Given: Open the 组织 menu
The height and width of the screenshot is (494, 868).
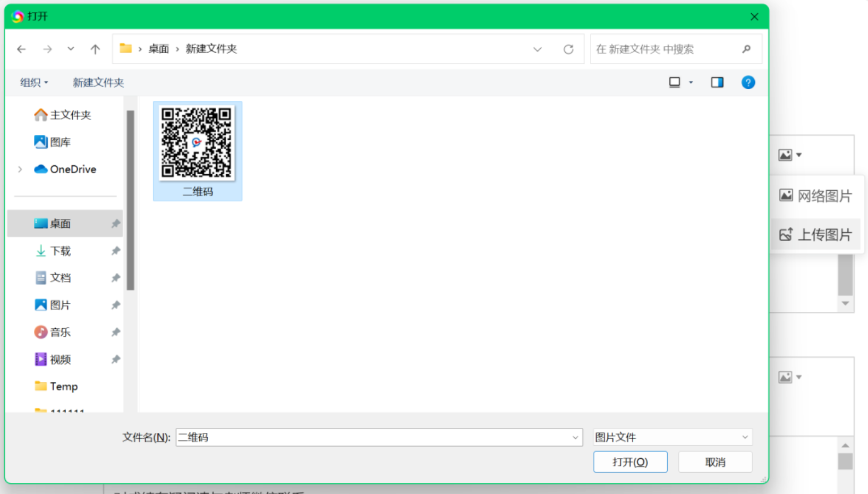Looking at the screenshot, I should (34, 82).
